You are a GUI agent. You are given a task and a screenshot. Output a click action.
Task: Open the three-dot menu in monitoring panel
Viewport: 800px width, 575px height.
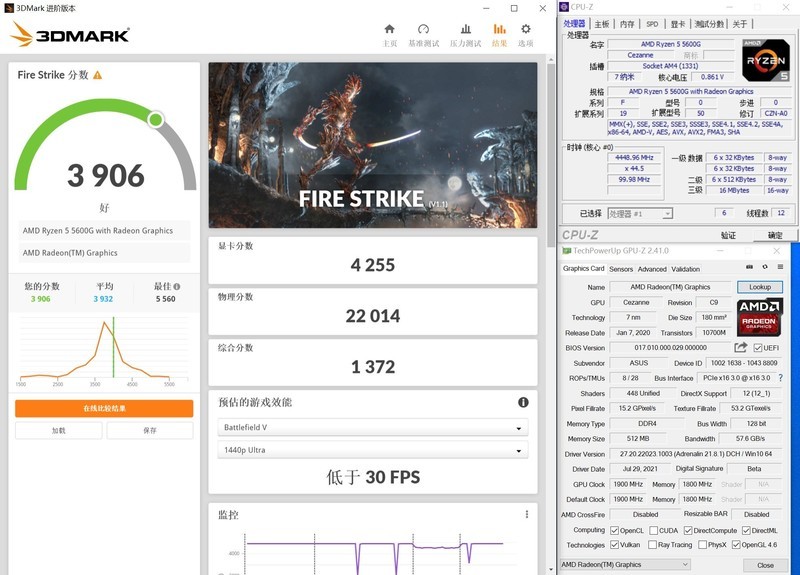click(527, 514)
